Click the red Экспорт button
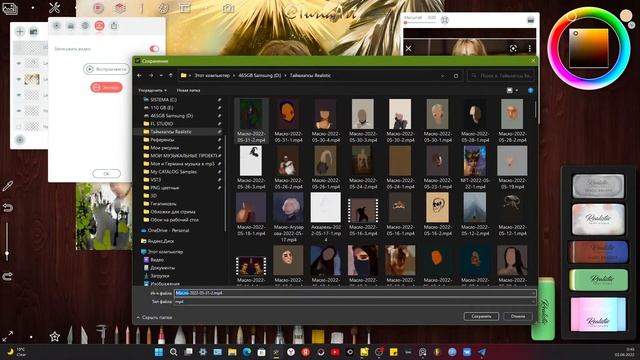The height and width of the screenshot is (360, 640). click(107, 87)
